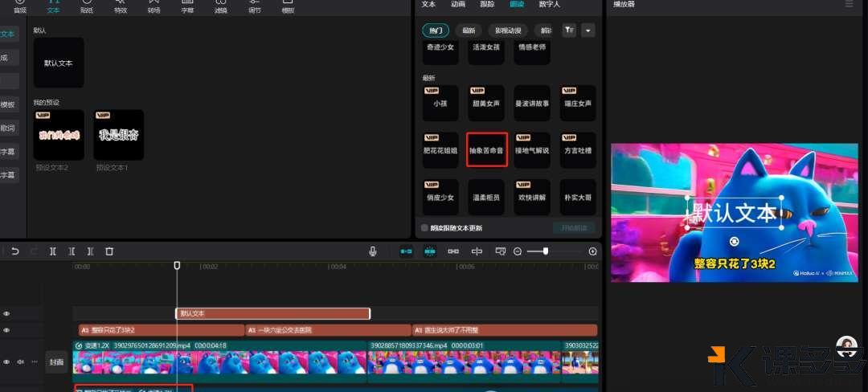The width and height of the screenshot is (868, 392).
Task: Click the timeline preview monitor icon
Action: coord(501,251)
